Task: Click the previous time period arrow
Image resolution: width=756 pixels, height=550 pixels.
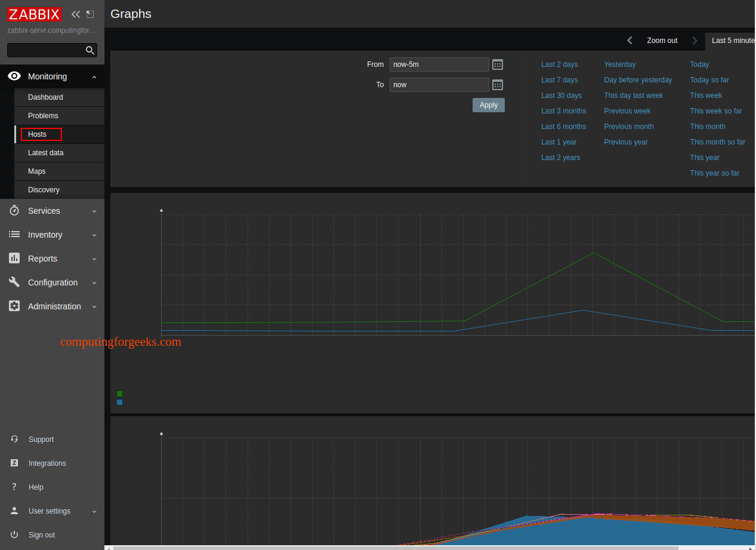Action: [630, 41]
